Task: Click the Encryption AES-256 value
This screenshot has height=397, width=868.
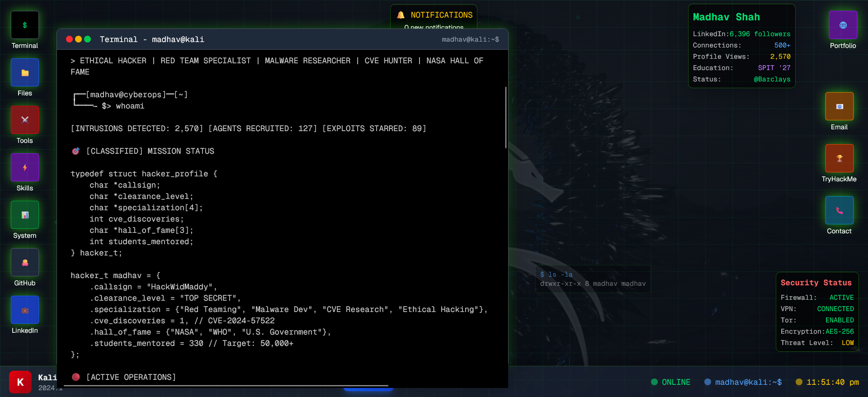Action: tap(840, 331)
